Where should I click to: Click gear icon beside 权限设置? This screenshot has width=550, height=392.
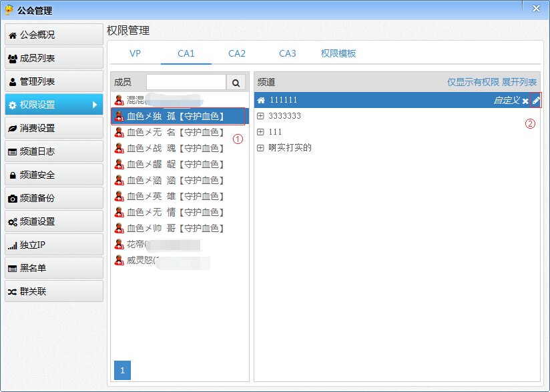click(x=13, y=105)
